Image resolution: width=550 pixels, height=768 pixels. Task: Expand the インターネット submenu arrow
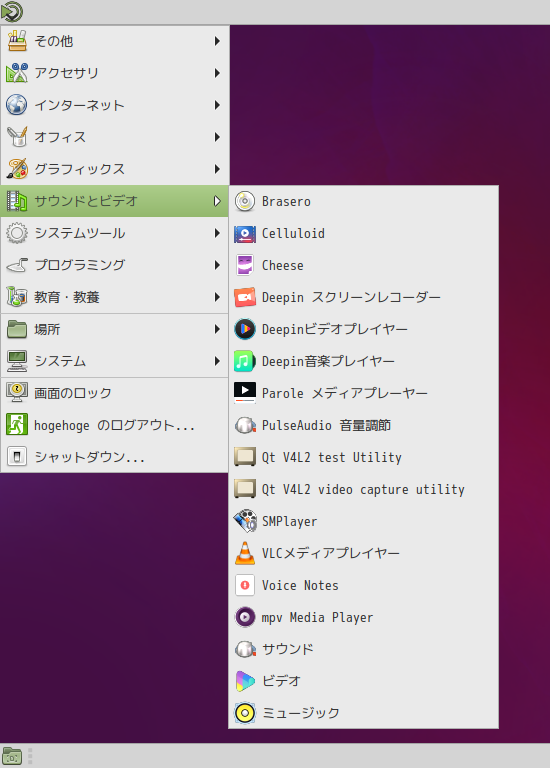tap(217, 105)
